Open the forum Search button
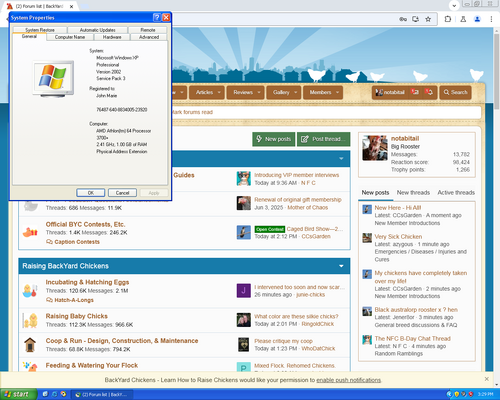The image size is (500, 400). click(x=455, y=92)
